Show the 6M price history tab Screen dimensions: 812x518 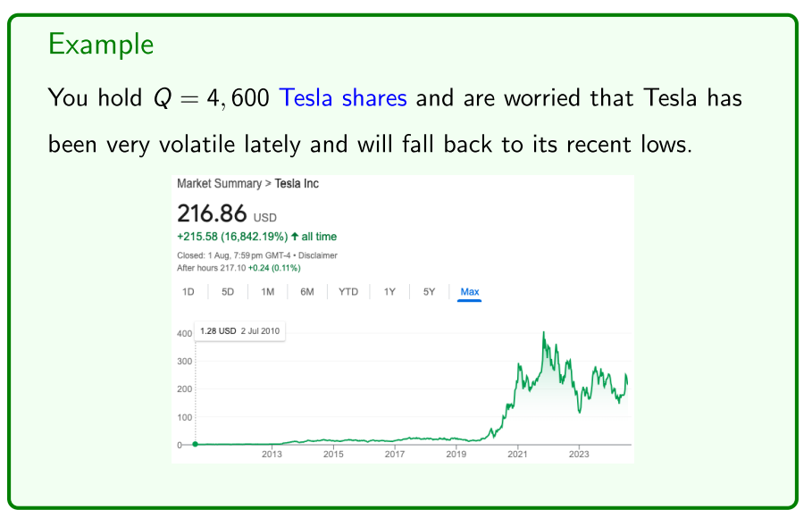pyautogui.click(x=306, y=292)
